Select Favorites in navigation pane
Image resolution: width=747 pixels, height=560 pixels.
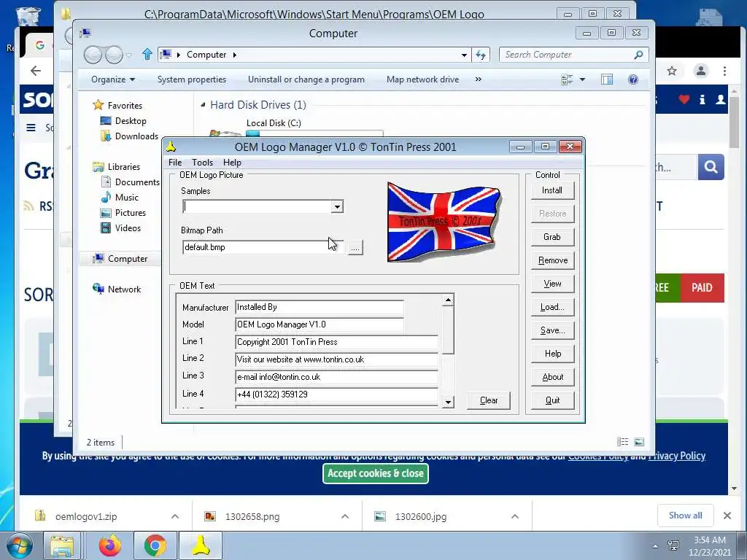[125, 105]
